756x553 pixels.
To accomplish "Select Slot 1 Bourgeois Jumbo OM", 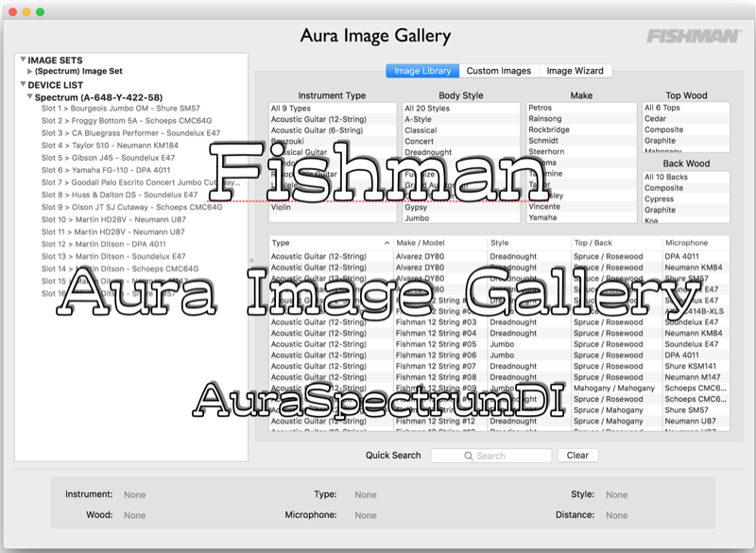I will (121, 109).
